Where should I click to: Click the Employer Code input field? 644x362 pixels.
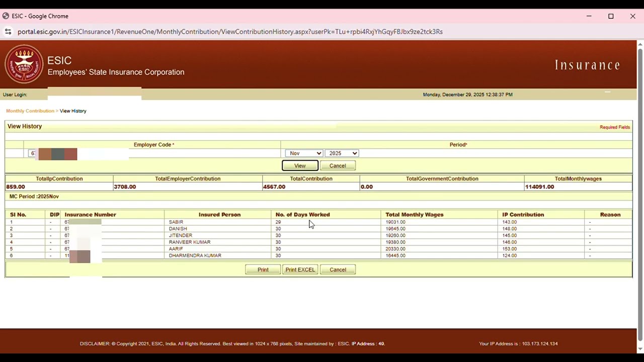78,153
